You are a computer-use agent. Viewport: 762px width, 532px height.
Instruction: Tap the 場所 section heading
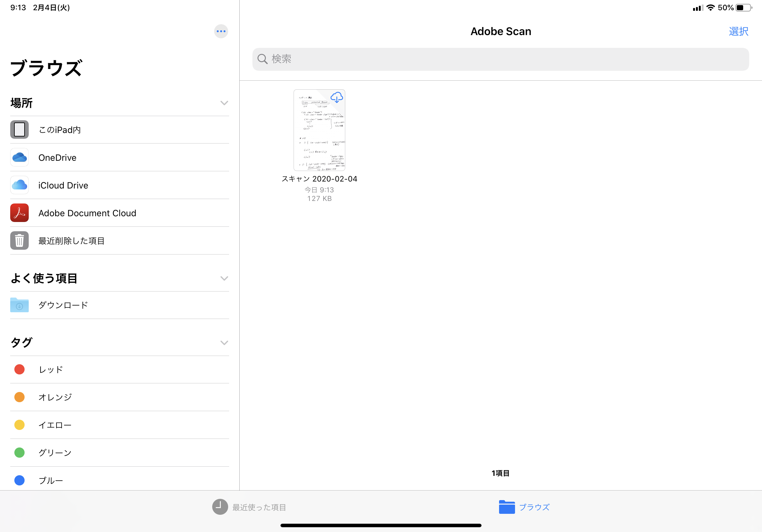(x=22, y=103)
